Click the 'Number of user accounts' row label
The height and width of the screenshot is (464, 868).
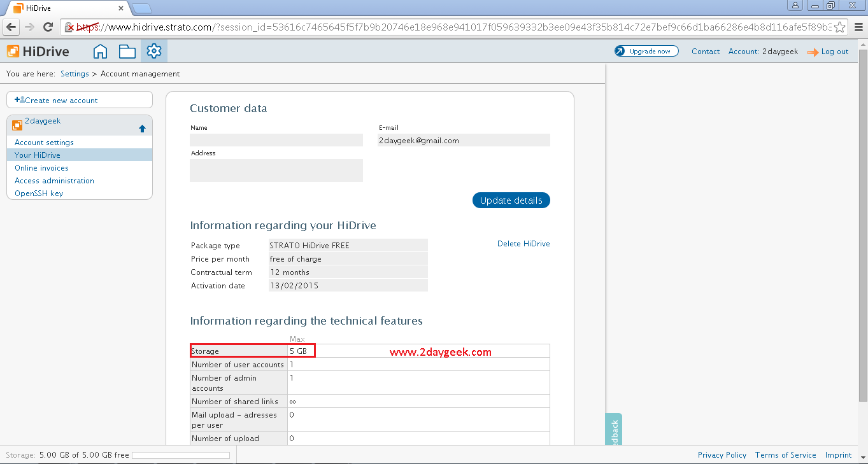[238, 365]
